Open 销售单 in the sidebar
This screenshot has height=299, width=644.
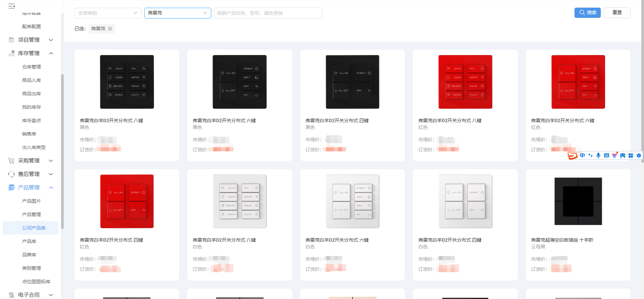pos(29,134)
